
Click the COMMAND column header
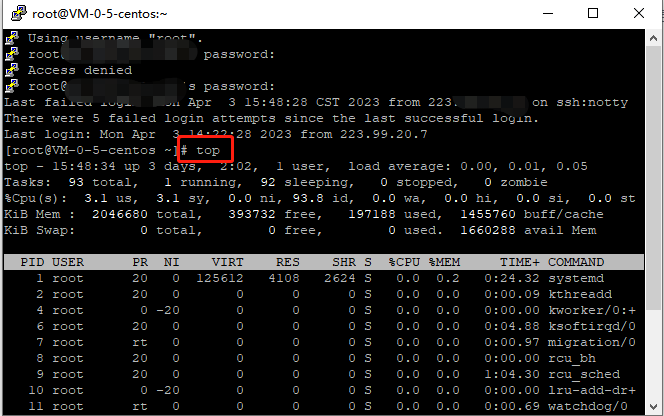(x=576, y=262)
